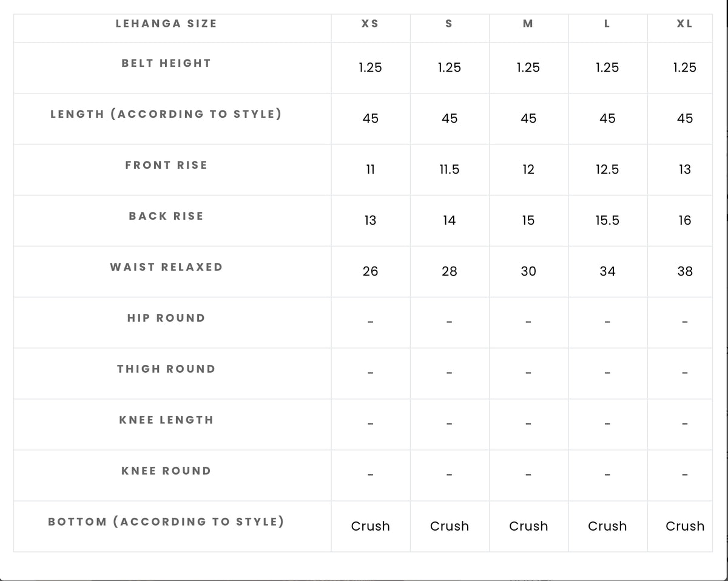Click back rise value 15.5

[x=607, y=220]
